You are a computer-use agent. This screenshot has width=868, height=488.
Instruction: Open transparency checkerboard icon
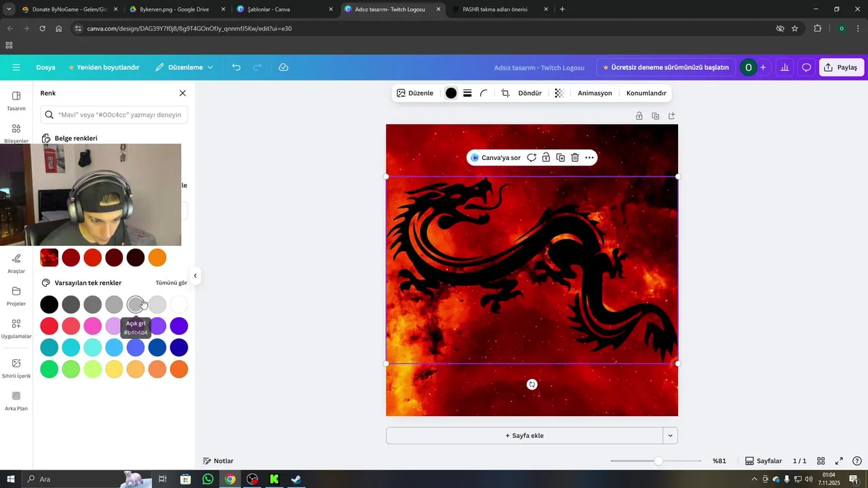(559, 93)
